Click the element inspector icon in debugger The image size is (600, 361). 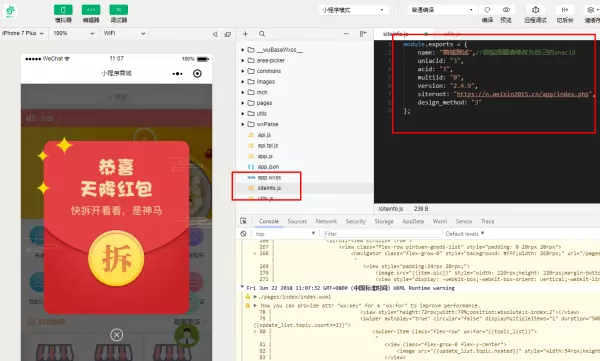[x=243, y=221]
